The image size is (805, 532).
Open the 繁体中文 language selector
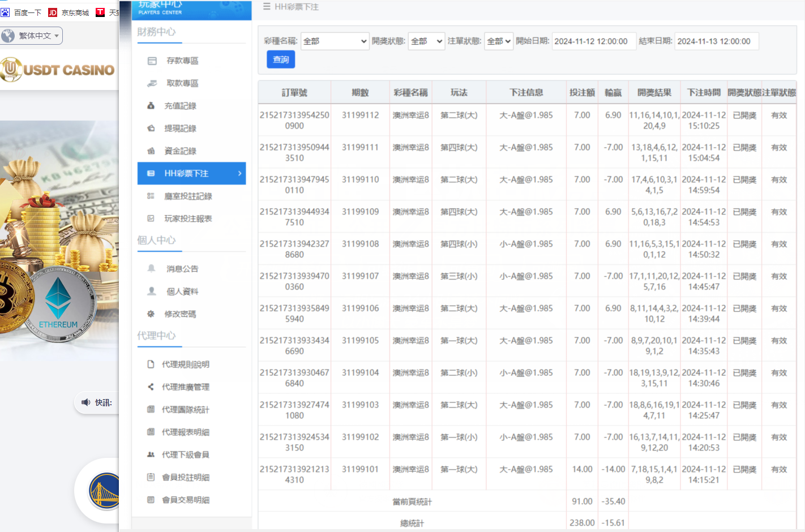pos(32,35)
